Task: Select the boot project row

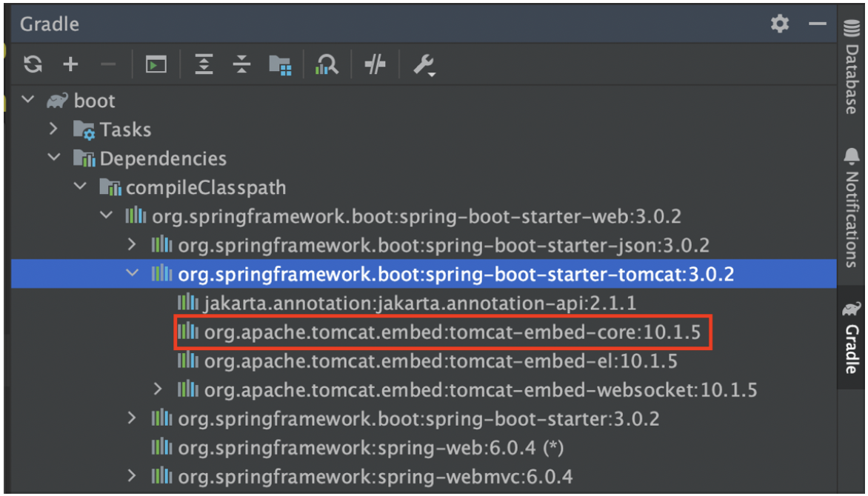Action: pos(424,101)
